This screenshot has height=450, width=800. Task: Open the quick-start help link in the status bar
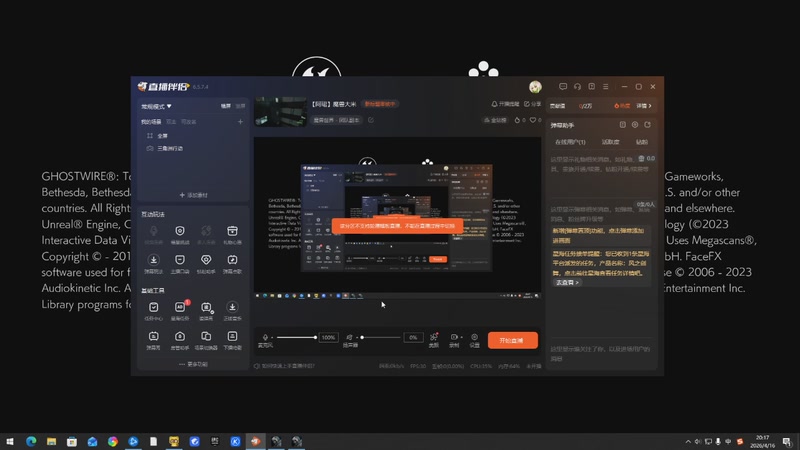coord(284,366)
